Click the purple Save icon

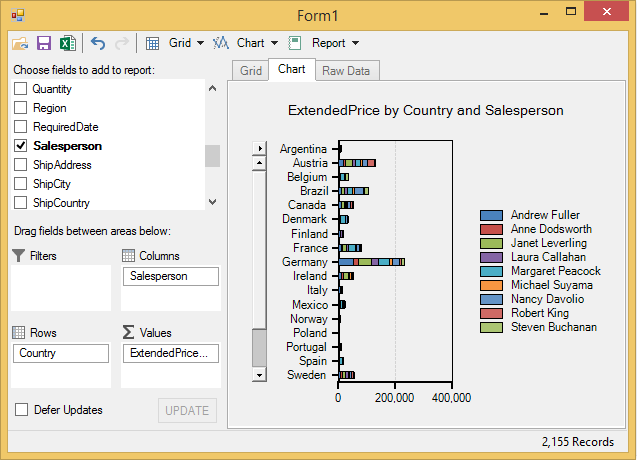44,43
